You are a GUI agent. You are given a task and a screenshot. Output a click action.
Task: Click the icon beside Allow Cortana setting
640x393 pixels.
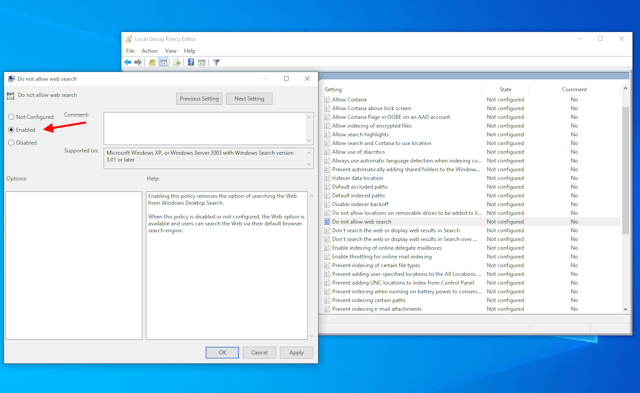point(327,100)
